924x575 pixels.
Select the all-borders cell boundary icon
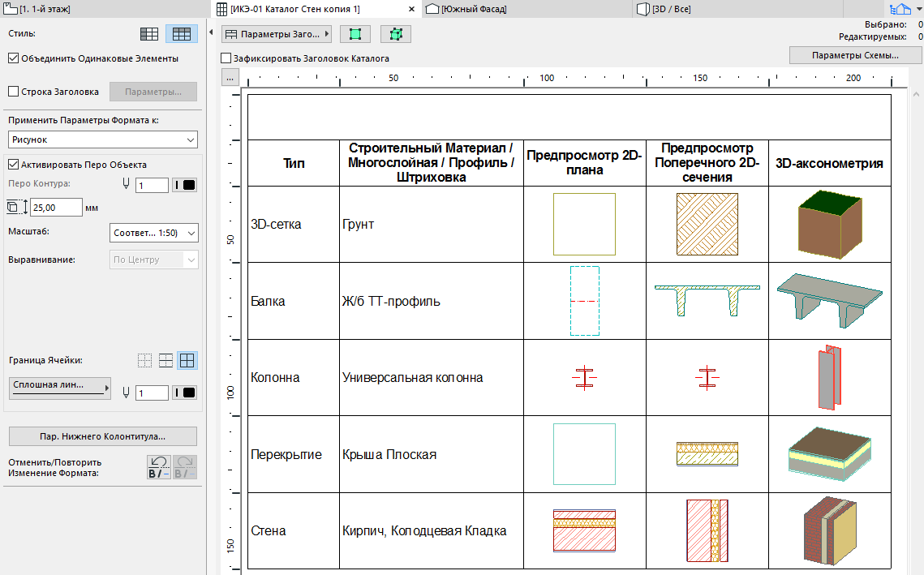point(187,360)
